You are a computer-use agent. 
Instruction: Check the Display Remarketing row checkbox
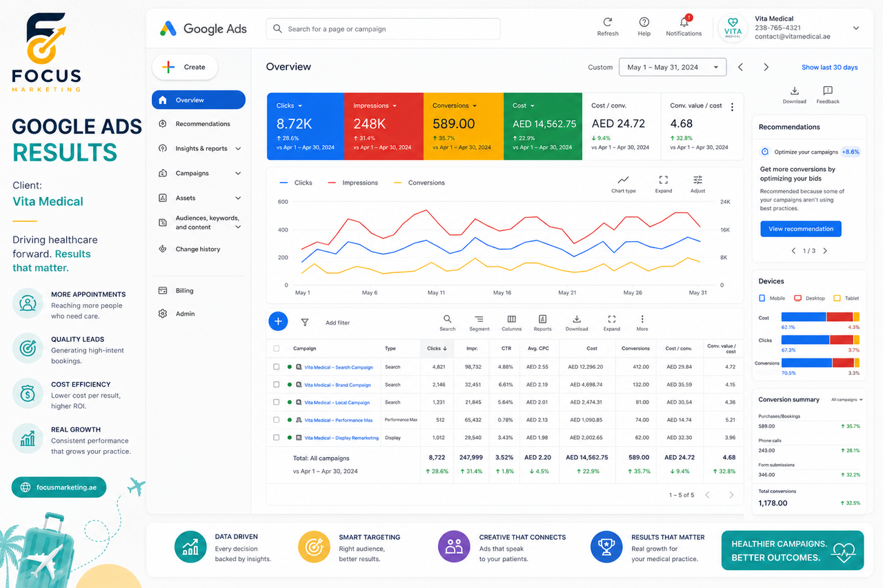click(x=277, y=437)
